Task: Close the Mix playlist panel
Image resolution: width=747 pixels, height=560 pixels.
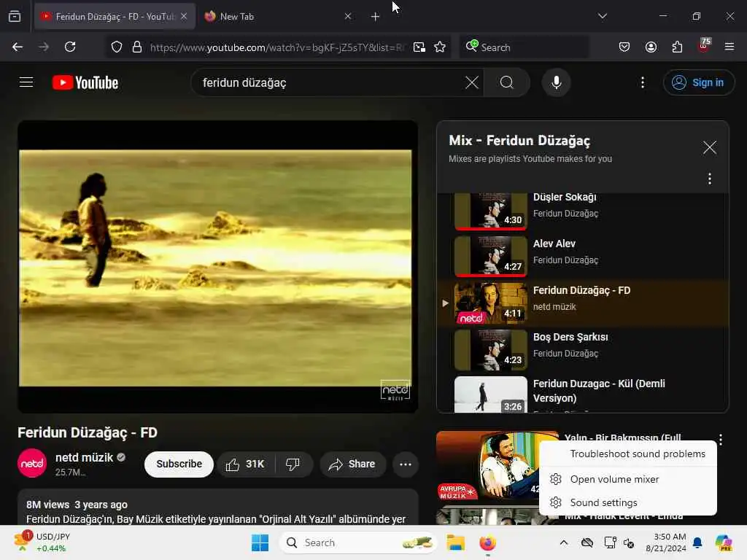Action: pos(709,147)
